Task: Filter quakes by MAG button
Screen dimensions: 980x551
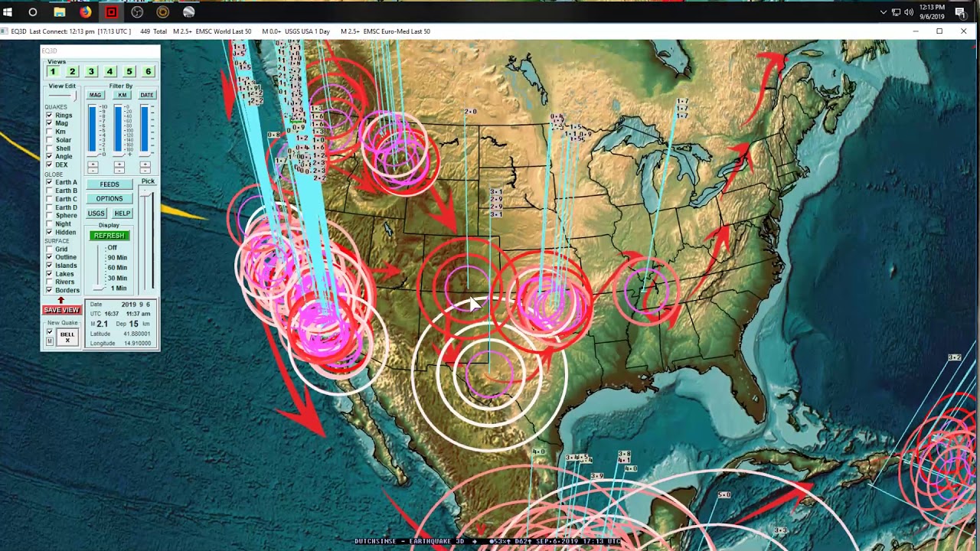Action: coord(95,95)
